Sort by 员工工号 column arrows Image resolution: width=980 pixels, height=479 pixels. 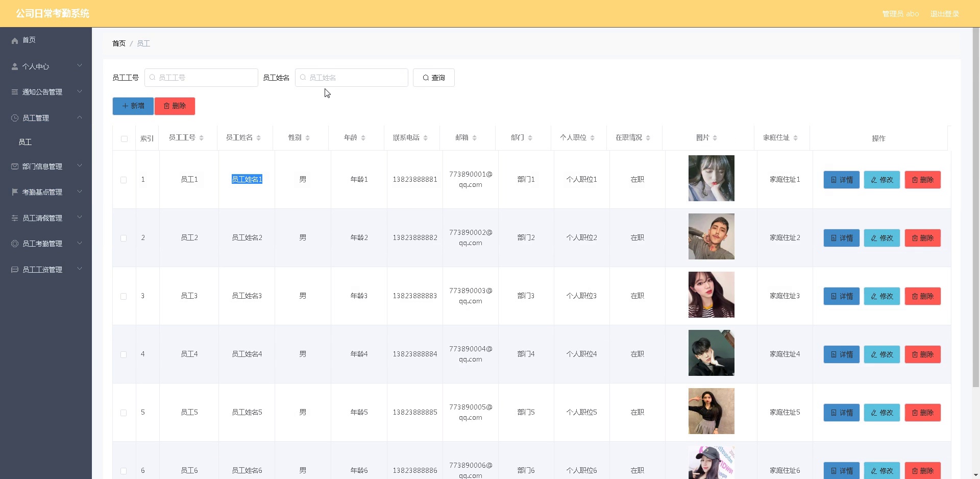click(x=202, y=138)
